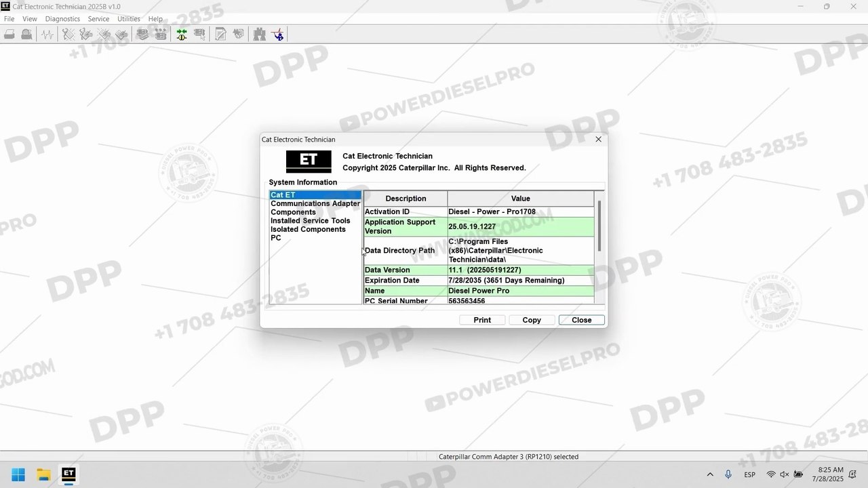Open Logged Diagnostic Codes stethoscope-pencil icon

pos(86,34)
